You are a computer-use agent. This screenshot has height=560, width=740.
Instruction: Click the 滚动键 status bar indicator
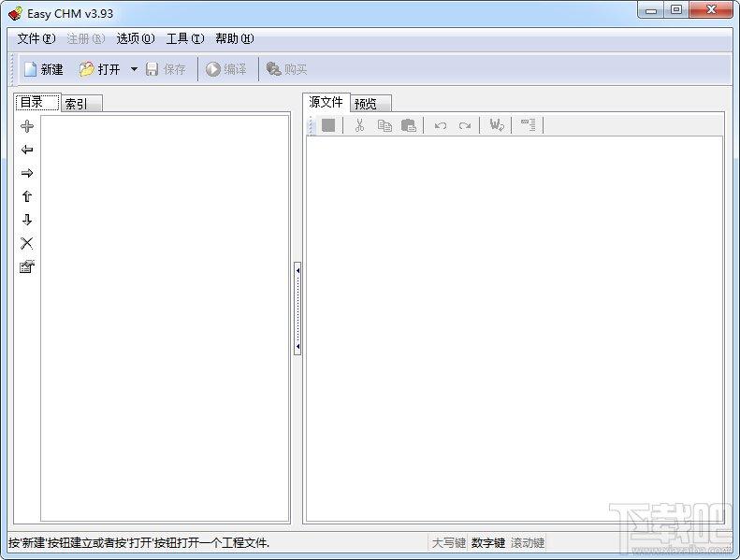tap(527, 543)
